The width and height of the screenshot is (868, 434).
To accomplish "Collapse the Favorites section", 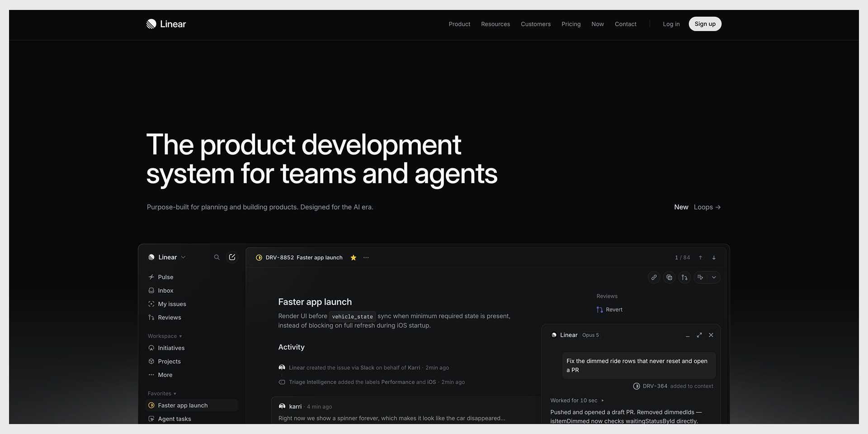I will click(x=162, y=394).
